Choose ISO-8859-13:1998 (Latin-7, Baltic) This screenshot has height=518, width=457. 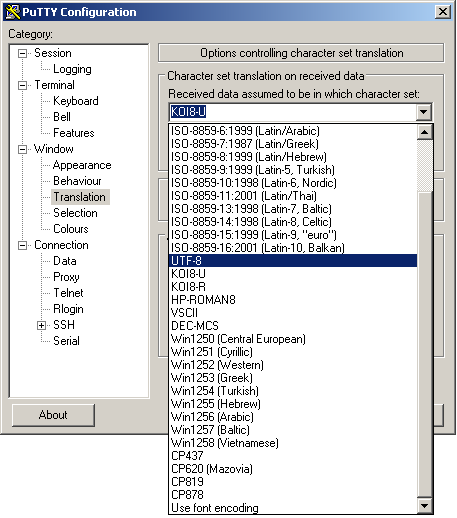pos(293,209)
